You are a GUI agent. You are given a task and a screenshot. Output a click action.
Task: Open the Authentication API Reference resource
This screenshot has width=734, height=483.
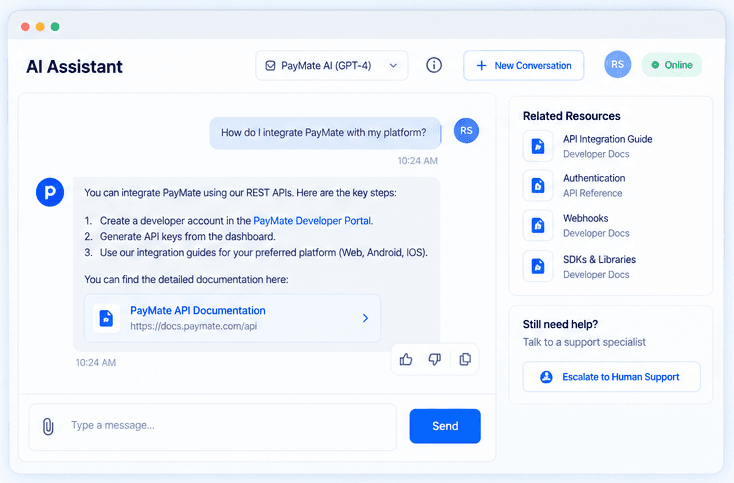click(574, 185)
